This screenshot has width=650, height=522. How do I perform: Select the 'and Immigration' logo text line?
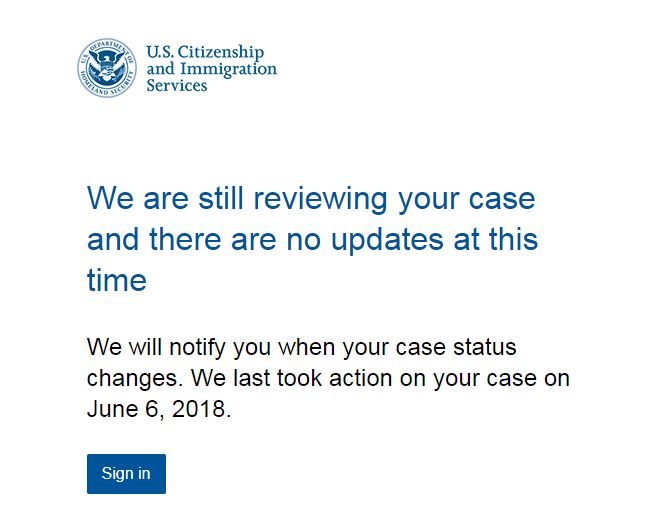pos(212,69)
